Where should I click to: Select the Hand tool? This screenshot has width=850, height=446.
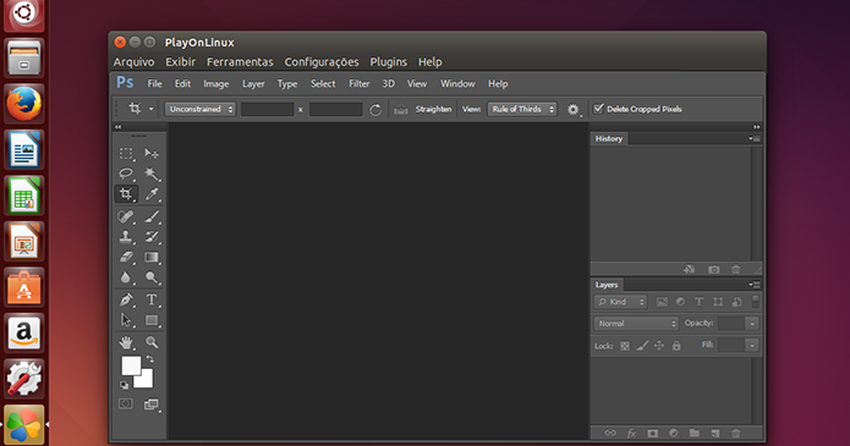coord(126,342)
